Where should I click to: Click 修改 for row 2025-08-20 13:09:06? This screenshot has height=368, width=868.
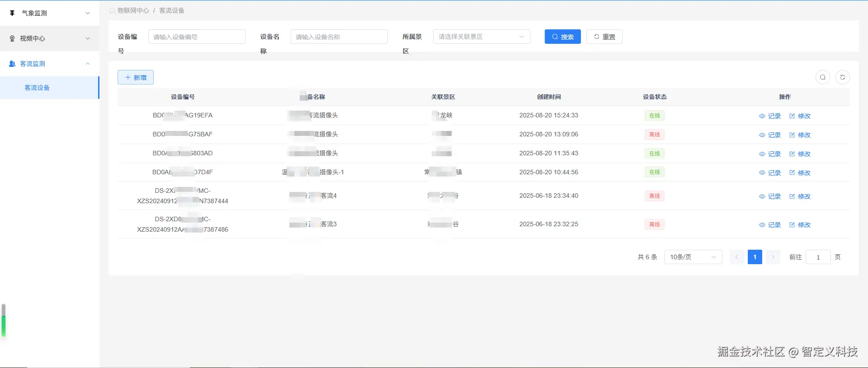point(800,135)
